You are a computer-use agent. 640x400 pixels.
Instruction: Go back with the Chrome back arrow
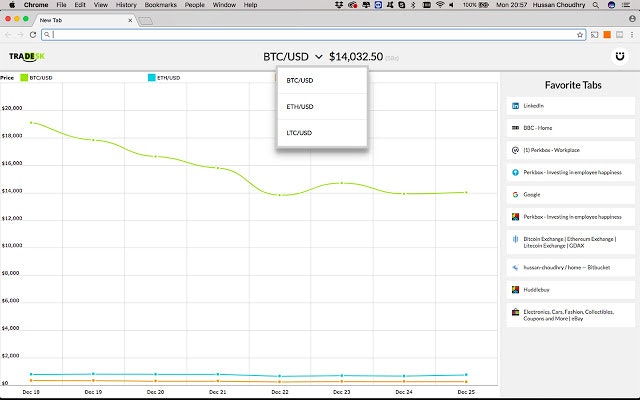pos(8,35)
